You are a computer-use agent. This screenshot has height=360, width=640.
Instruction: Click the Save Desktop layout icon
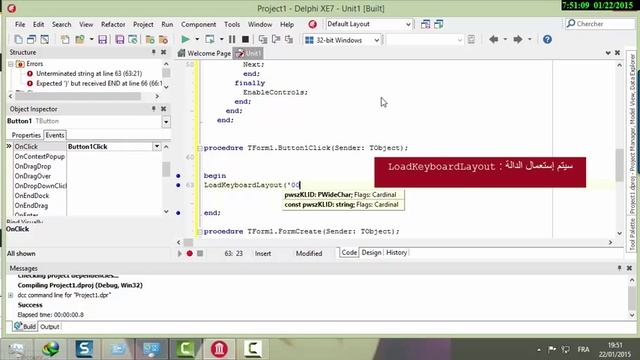click(425, 24)
